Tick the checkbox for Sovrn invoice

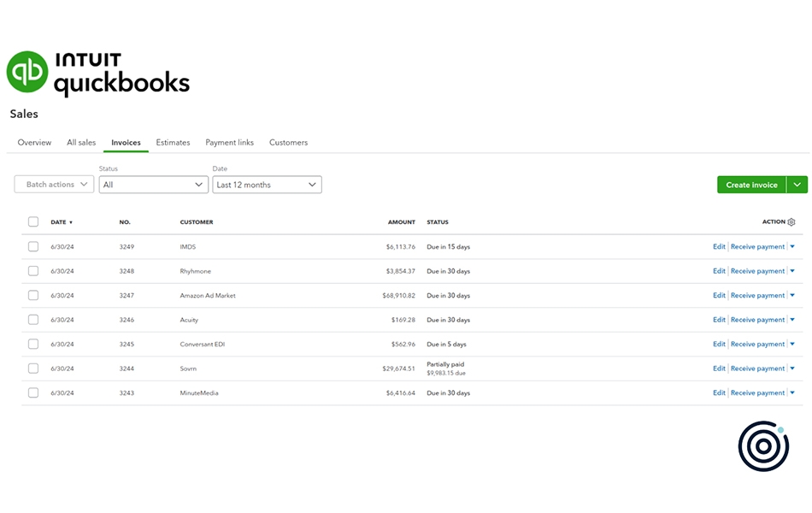[33, 369]
